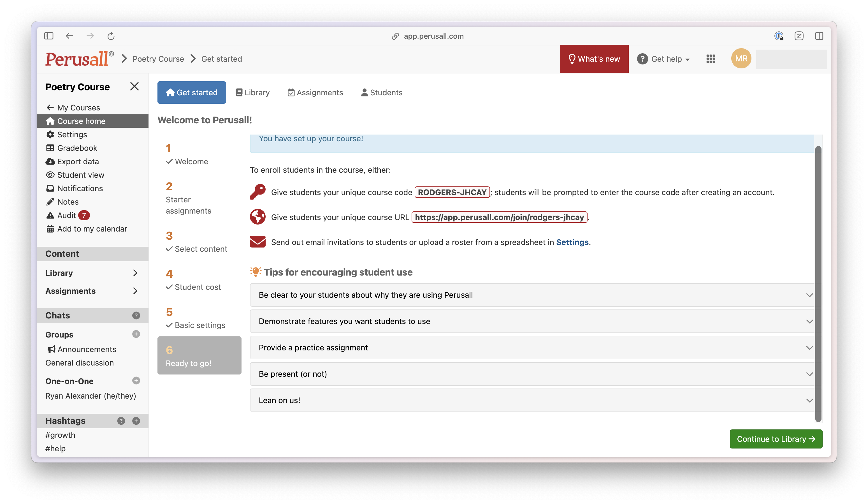This screenshot has width=868, height=504.
Task: Go forward in browser history
Action: [90, 36]
